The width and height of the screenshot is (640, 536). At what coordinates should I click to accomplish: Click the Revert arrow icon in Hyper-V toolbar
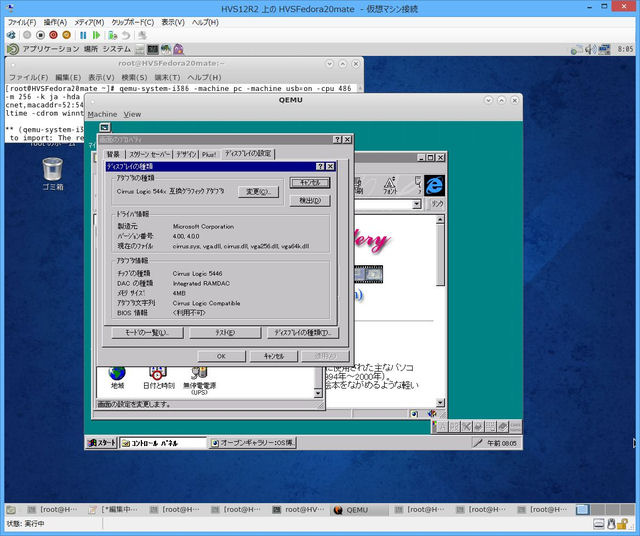tap(126, 35)
